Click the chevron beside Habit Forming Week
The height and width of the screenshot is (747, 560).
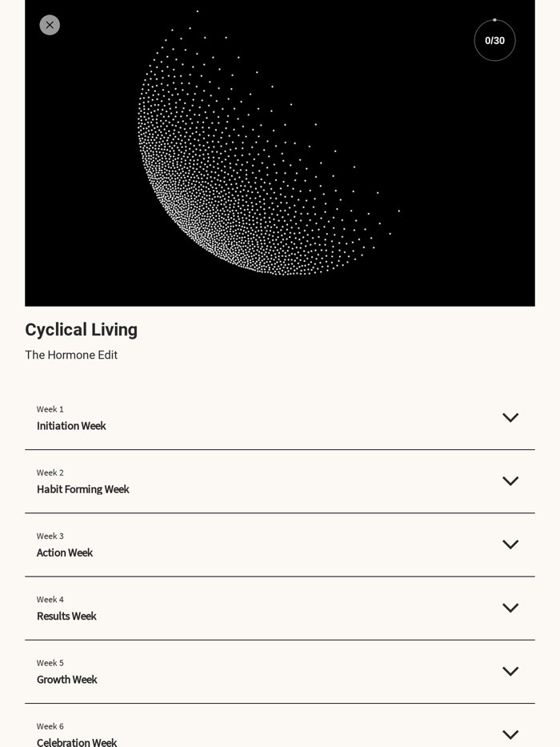point(510,480)
